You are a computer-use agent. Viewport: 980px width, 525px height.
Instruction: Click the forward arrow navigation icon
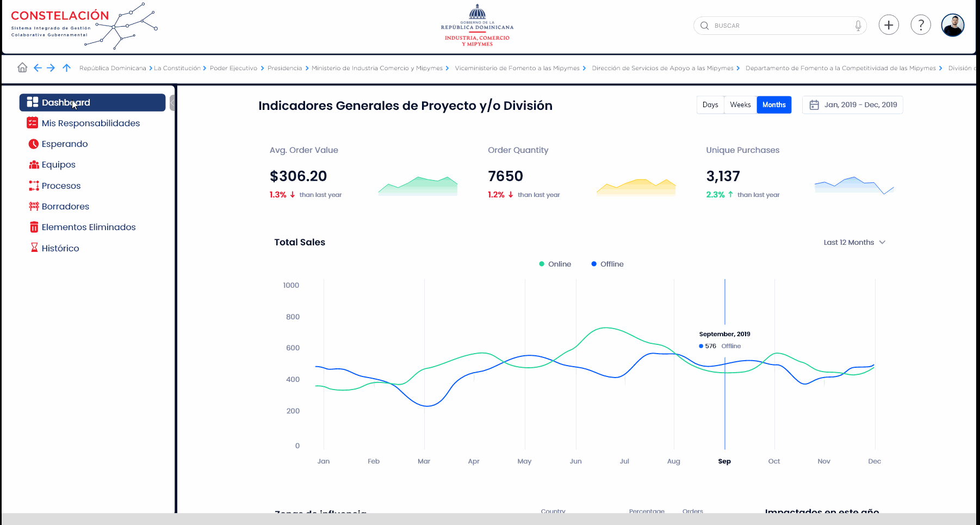click(51, 68)
